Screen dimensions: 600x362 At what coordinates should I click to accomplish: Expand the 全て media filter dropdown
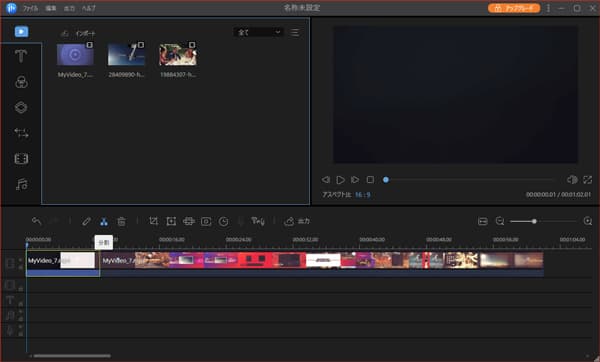tap(259, 32)
